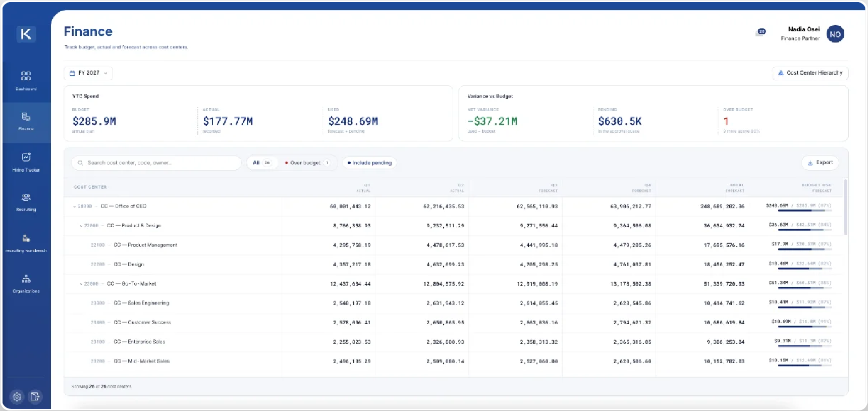Click the COST CENTER column header
The height and width of the screenshot is (411, 868).
coord(90,187)
